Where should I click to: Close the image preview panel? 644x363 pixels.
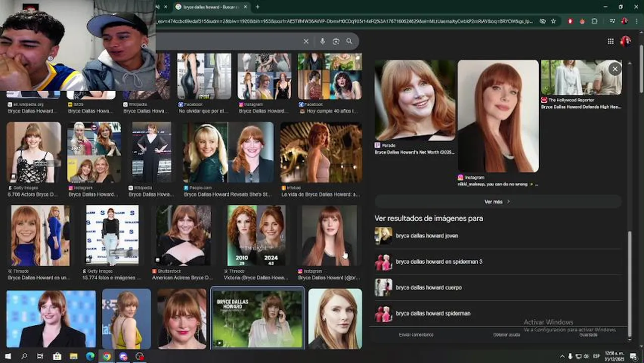615,69
